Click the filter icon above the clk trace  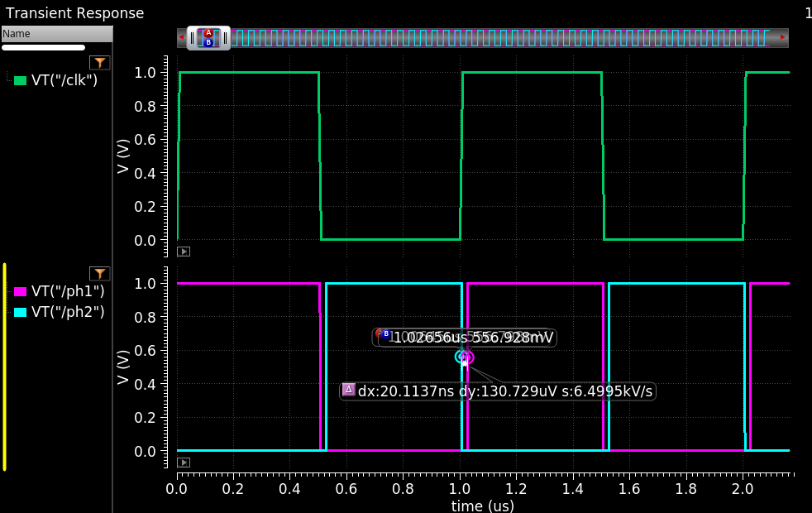click(99, 63)
